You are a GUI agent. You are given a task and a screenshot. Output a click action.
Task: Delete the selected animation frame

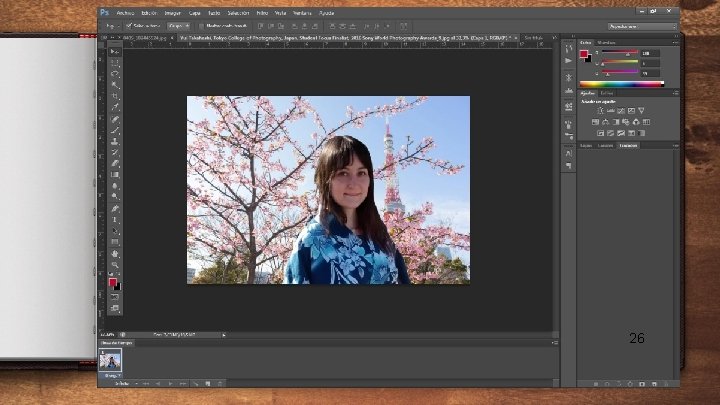220,383
